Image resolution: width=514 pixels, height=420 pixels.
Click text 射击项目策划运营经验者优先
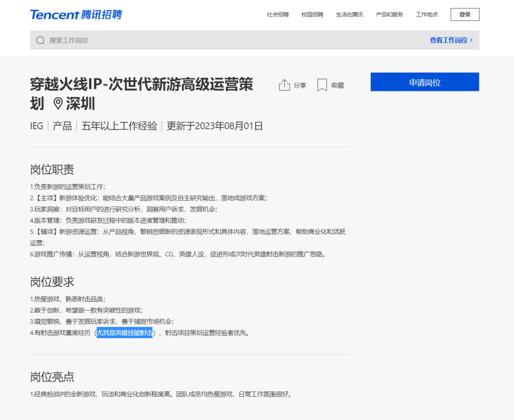tap(208, 333)
